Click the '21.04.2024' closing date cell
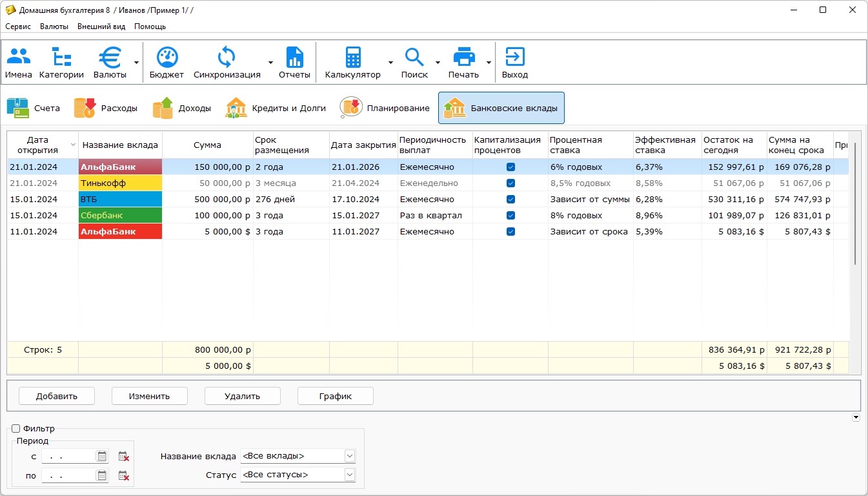 point(363,183)
